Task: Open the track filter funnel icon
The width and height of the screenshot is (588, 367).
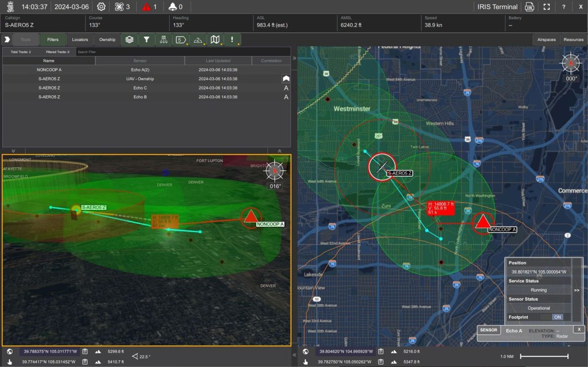Action: tap(146, 39)
